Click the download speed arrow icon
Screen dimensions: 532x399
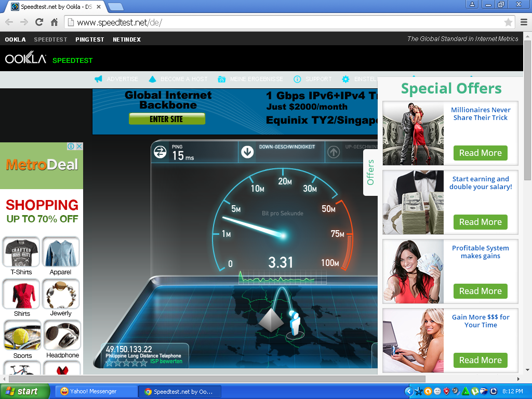pos(247,152)
